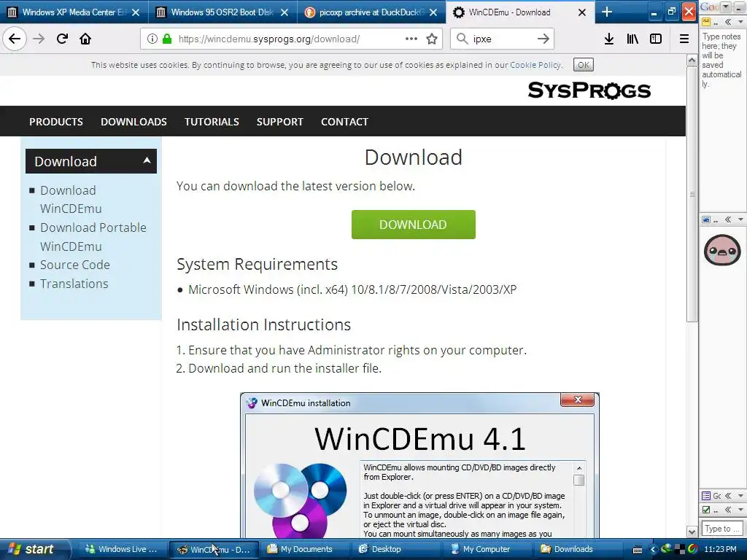Close the Windows 95 OSR2 Boot Disk tab

click(x=285, y=12)
